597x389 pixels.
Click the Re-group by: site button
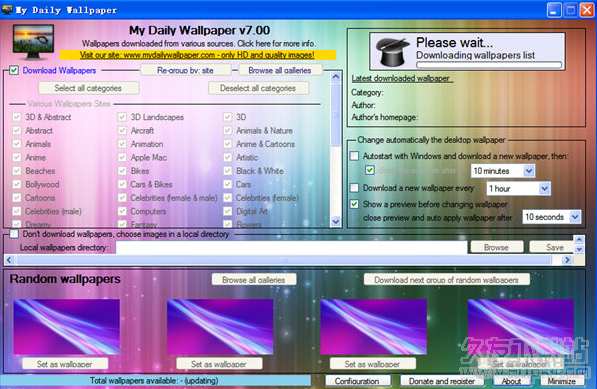click(x=185, y=70)
